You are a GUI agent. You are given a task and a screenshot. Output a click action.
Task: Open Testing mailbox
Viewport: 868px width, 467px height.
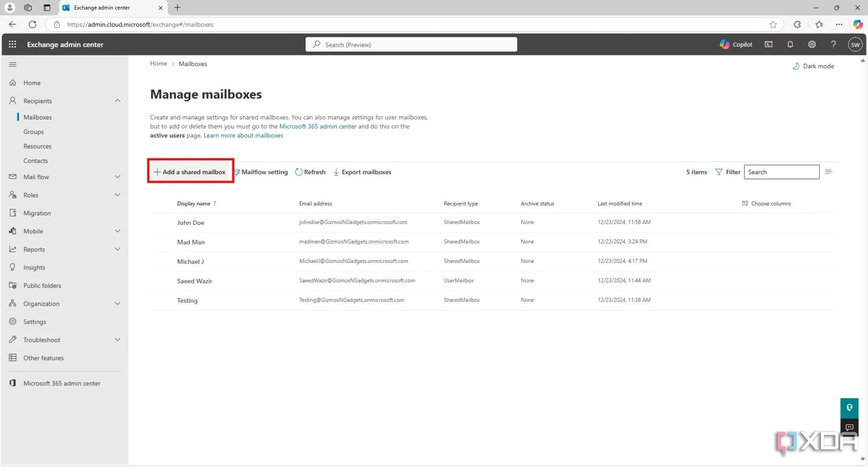coord(187,301)
